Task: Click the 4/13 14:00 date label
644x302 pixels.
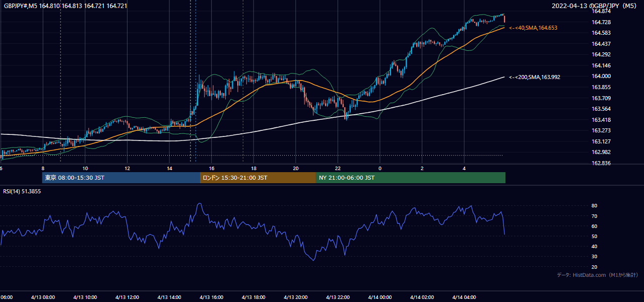Action: click(x=169, y=297)
